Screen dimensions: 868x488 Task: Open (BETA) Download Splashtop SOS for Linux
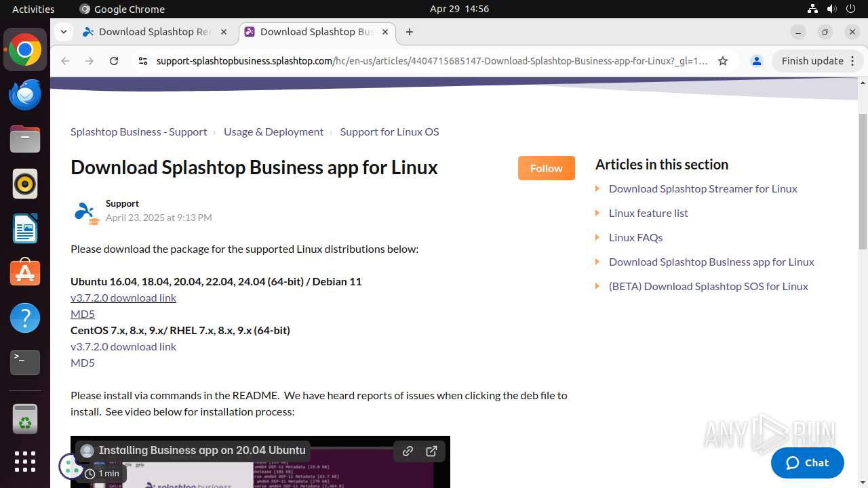point(709,286)
